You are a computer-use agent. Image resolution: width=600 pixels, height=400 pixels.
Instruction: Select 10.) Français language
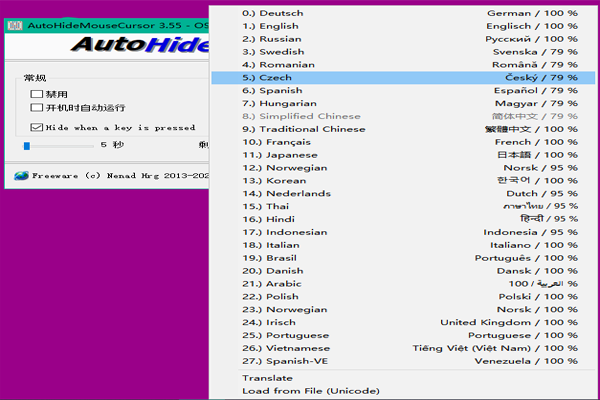click(403, 142)
